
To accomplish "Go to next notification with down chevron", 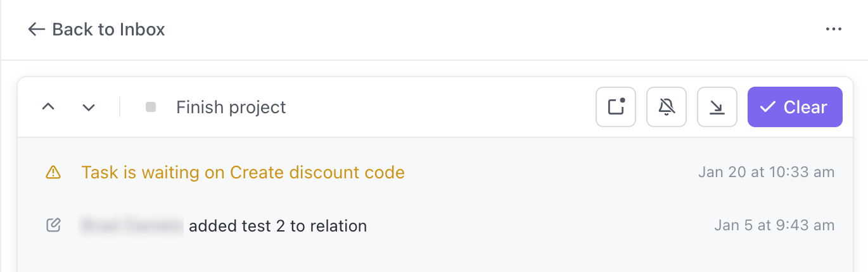I will [89, 107].
